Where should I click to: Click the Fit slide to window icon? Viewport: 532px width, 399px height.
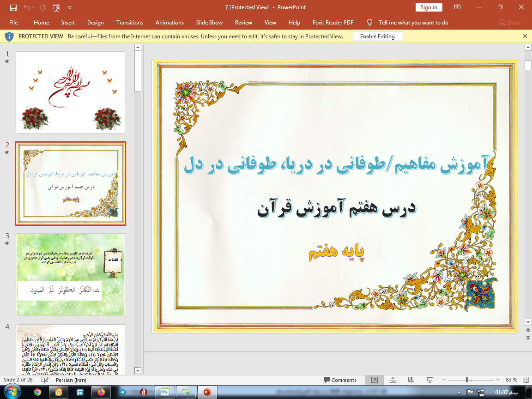pos(526,380)
